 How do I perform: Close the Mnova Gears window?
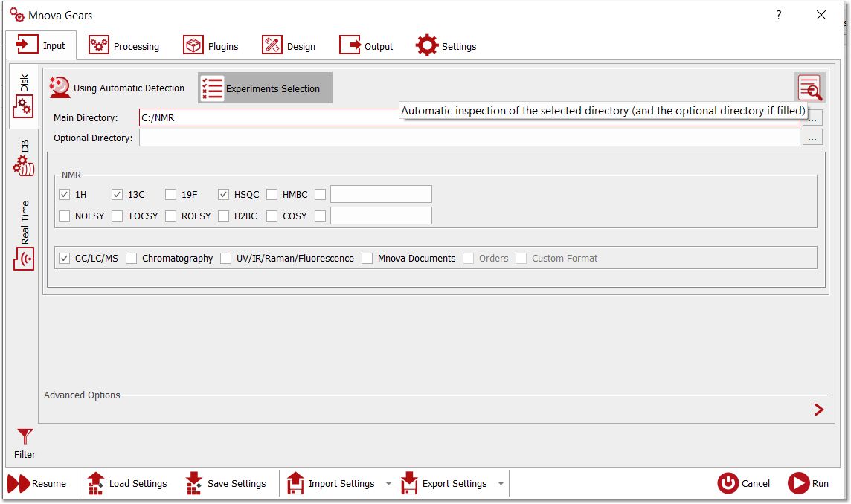tap(821, 15)
